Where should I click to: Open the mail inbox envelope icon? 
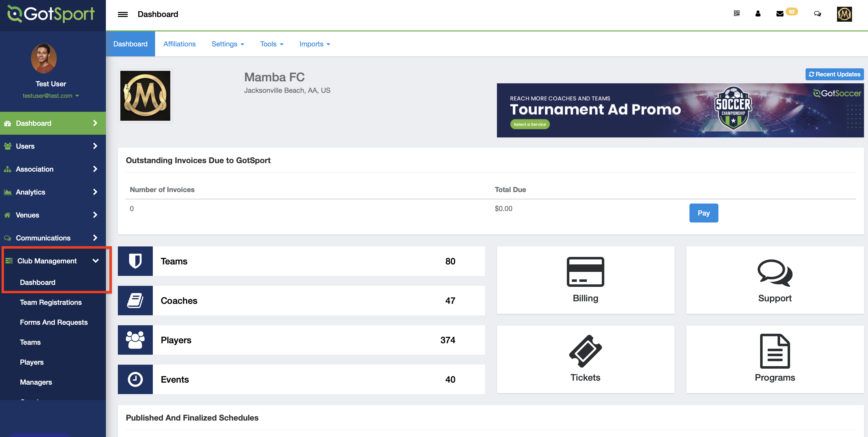(x=780, y=13)
